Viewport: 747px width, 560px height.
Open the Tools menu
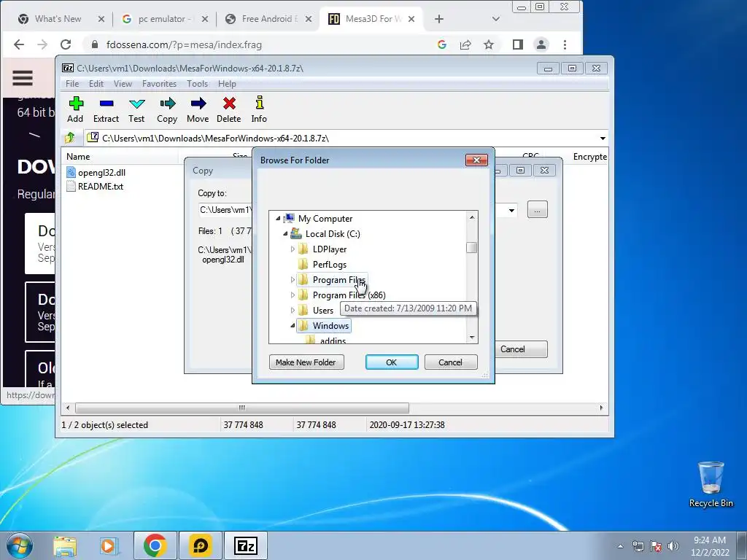point(197,84)
